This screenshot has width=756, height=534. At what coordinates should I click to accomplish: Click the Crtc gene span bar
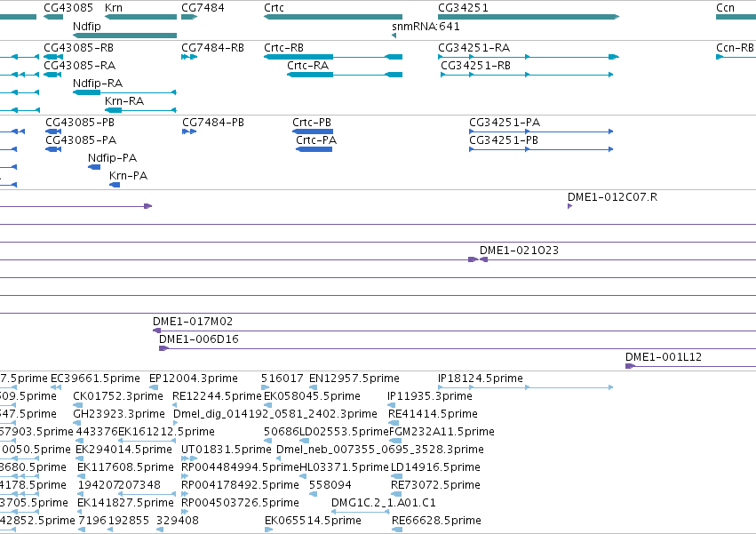click(x=332, y=17)
